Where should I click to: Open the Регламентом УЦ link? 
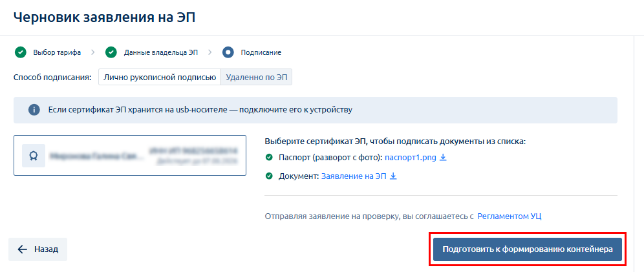[510, 216]
